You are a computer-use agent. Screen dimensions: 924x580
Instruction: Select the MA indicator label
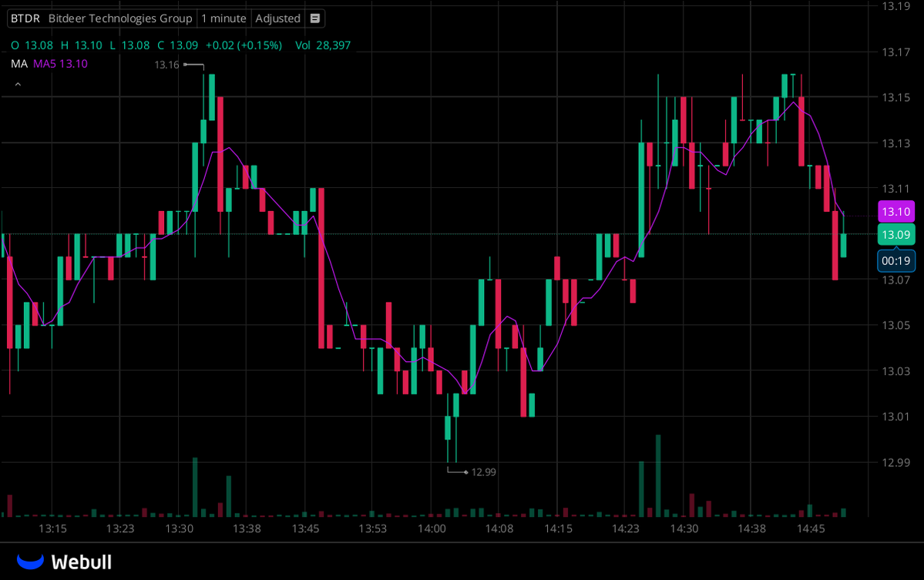tap(18, 64)
